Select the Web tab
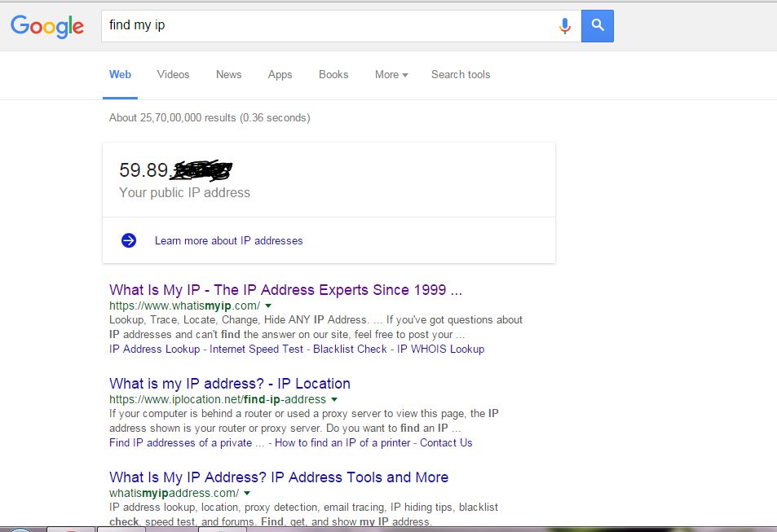The width and height of the screenshot is (777, 532). click(x=120, y=74)
